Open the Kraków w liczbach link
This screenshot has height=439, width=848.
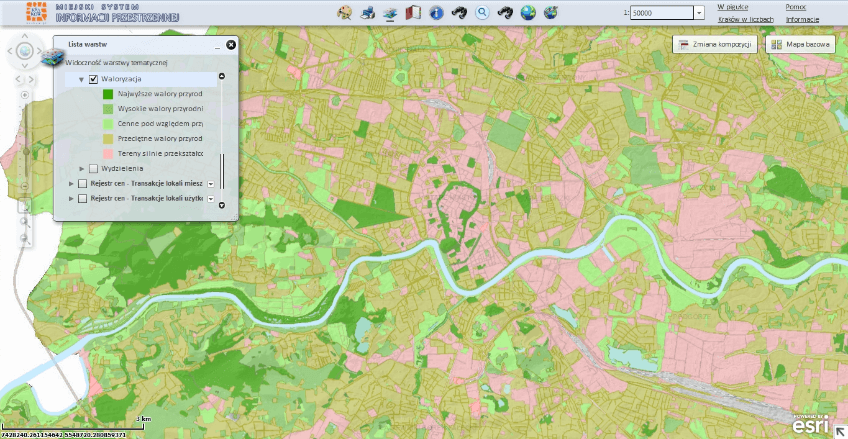[x=745, y=19]
